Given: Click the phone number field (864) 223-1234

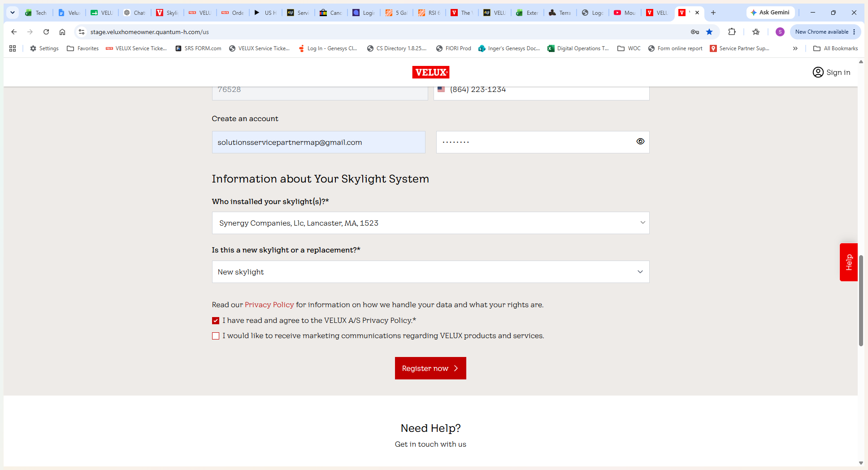Looking at the screenshot, I should [x=541, y=91].
